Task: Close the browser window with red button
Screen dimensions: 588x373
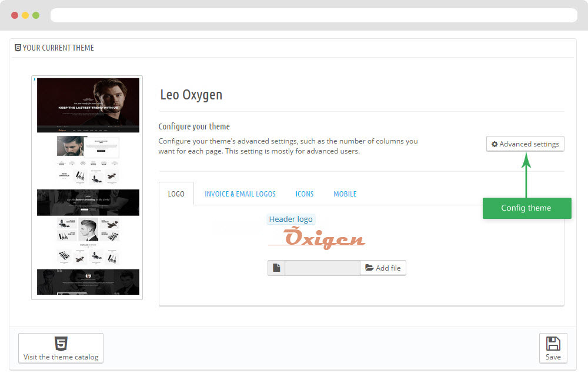Action: pyautogui.click(x=15, y=15)
